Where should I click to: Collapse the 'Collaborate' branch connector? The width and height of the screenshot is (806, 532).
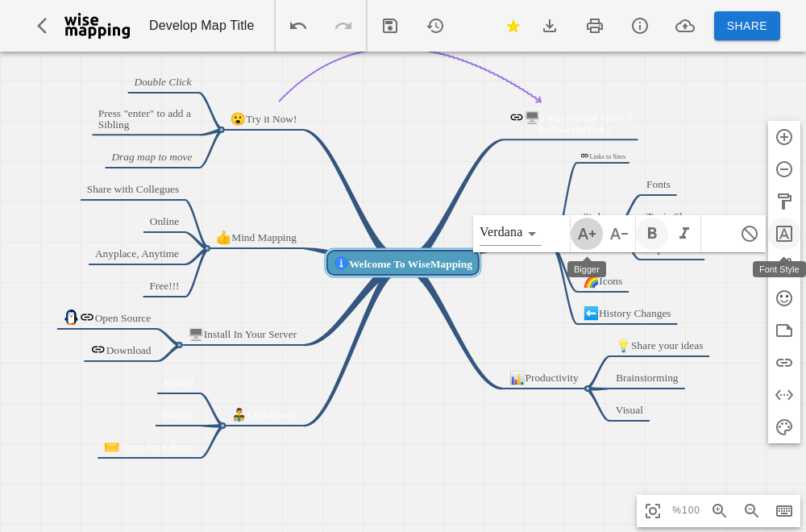(222, 426)
